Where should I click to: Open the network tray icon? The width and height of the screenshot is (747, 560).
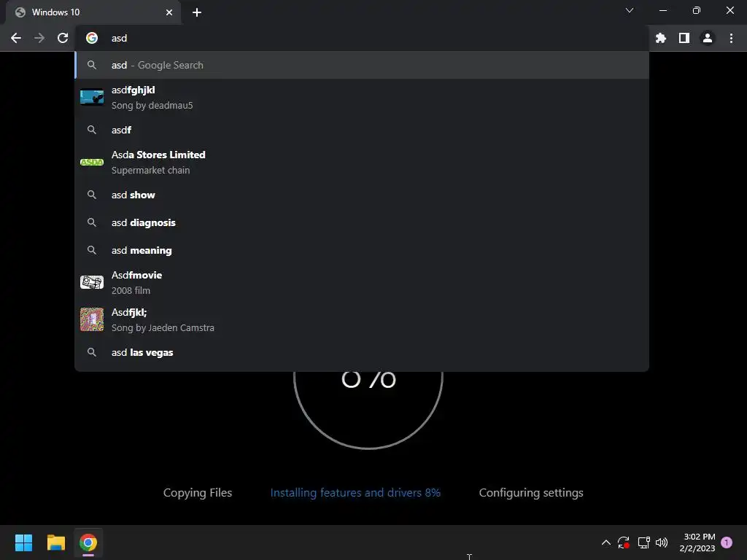[643, 542]
